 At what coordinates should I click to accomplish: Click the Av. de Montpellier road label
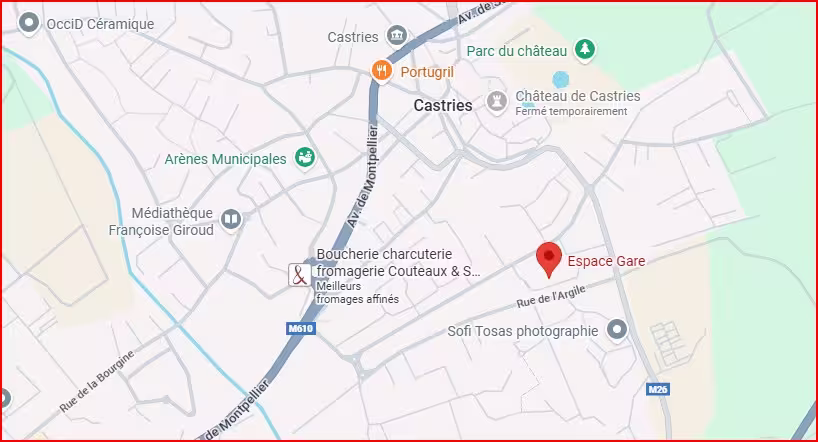click(363, 175)
